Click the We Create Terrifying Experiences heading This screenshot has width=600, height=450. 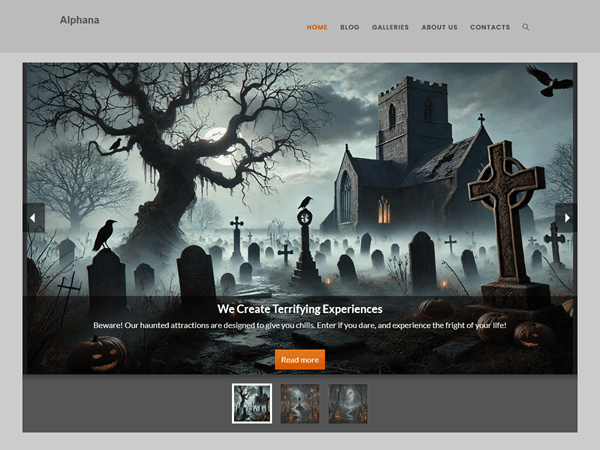tap(300, 309)
